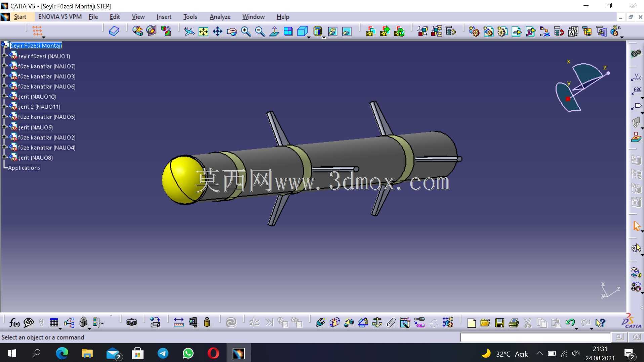Image resolution: width=644 pixels, height=362 pixels.
Task: Click the Print icon
Action: (514, 323)
